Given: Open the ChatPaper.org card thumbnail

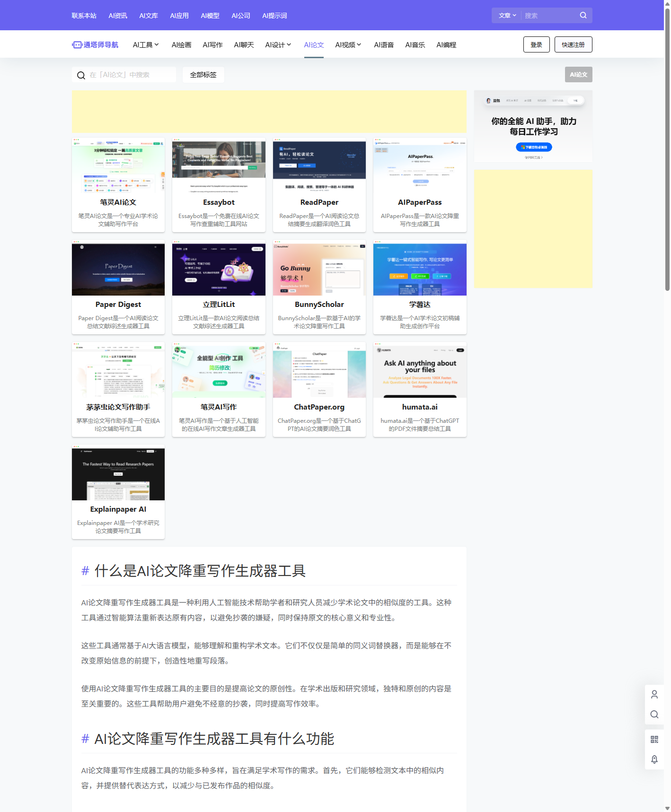Looking at the screenshot, I should point(319,370).
